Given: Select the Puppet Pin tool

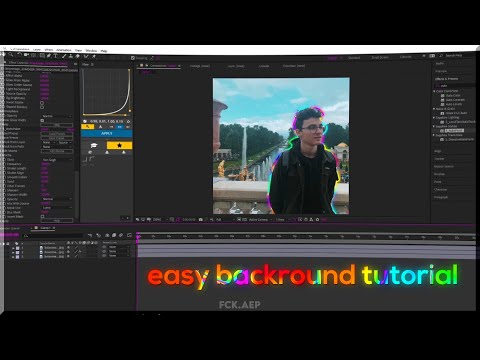Looking at the screenshot, I should coord(94,56).
